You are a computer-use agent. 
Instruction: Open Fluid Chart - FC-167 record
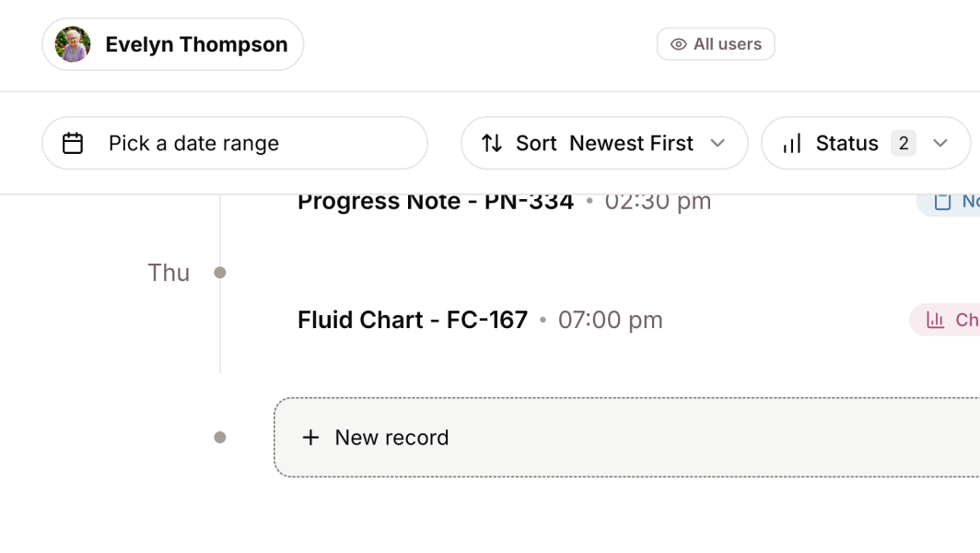point(413,320)
